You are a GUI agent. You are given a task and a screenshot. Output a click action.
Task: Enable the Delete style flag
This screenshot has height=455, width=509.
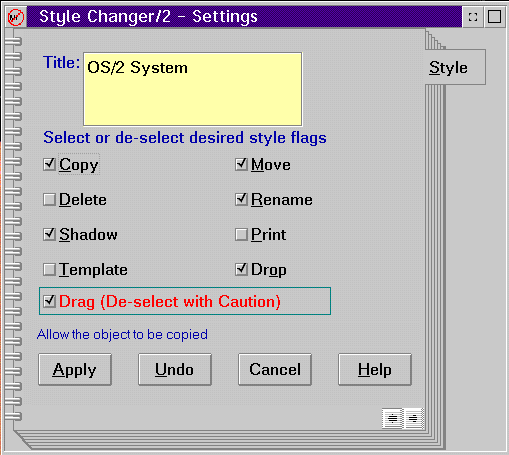tap(49, 200)
